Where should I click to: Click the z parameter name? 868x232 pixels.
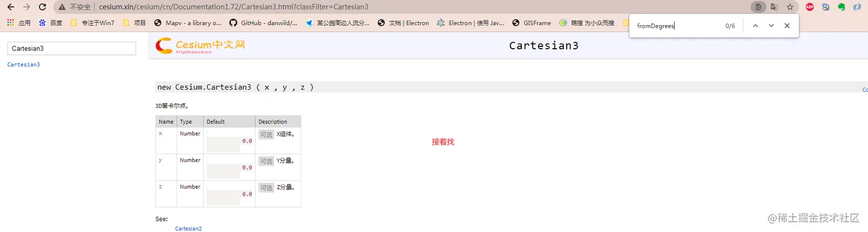pos(160,187)
